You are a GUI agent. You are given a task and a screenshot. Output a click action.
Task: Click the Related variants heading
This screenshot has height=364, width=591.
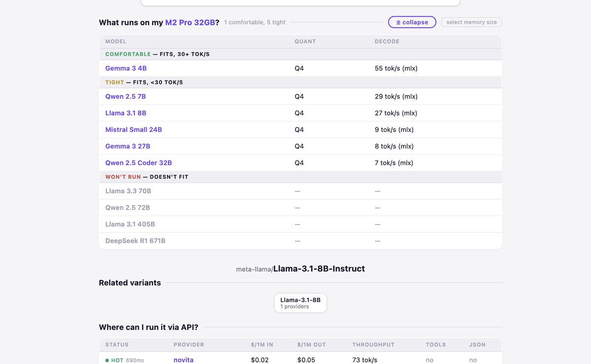coord(130,283)
